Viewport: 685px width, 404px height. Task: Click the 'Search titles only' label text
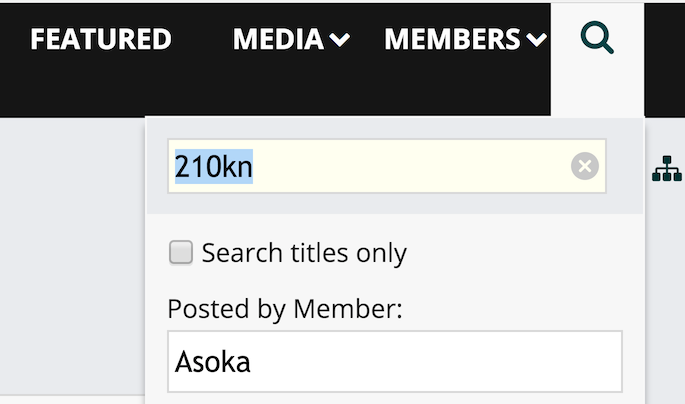304,253
